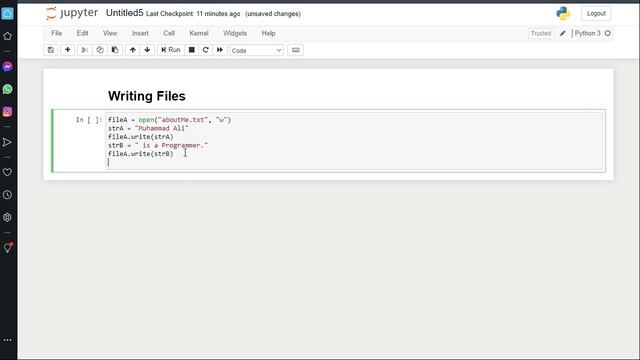Open Messenger in the browser sidebar

point(7,67)
